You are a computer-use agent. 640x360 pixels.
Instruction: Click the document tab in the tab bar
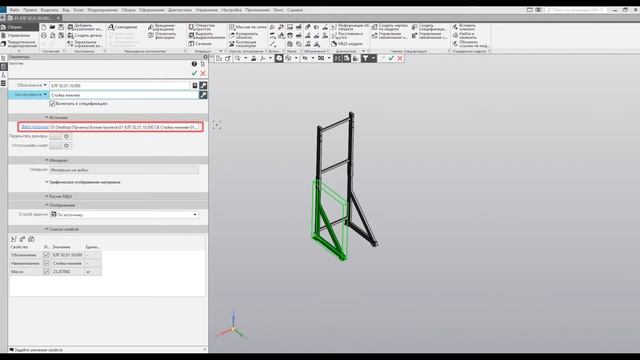click(x=34, y=18)
